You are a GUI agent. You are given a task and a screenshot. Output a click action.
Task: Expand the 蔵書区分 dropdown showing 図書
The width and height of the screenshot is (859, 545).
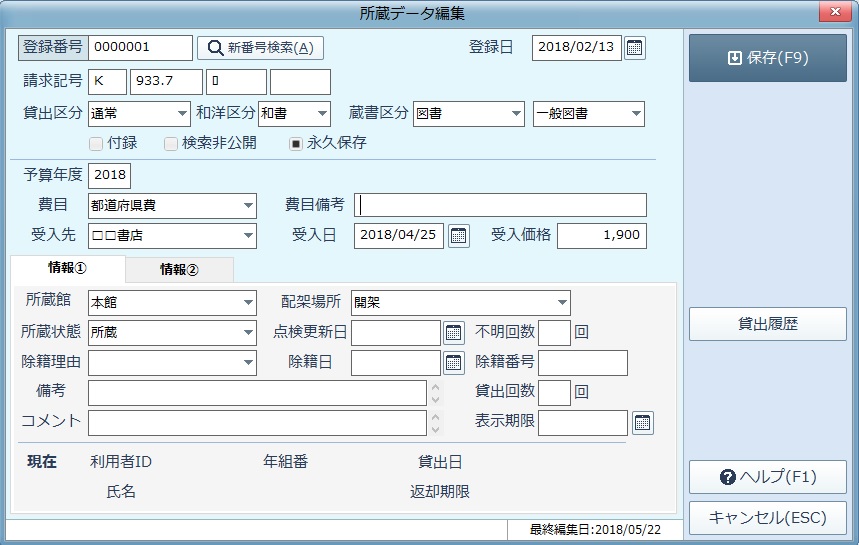click(469, 114)
